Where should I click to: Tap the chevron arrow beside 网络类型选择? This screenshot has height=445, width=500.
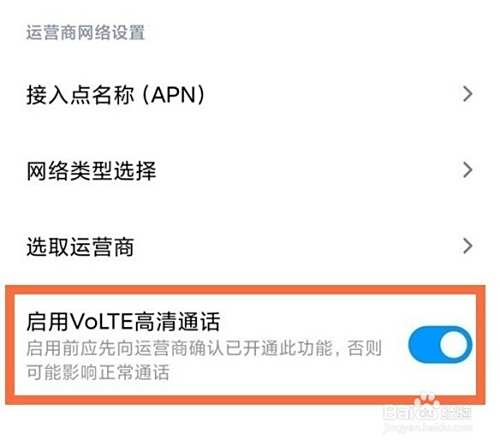[468, 170]
